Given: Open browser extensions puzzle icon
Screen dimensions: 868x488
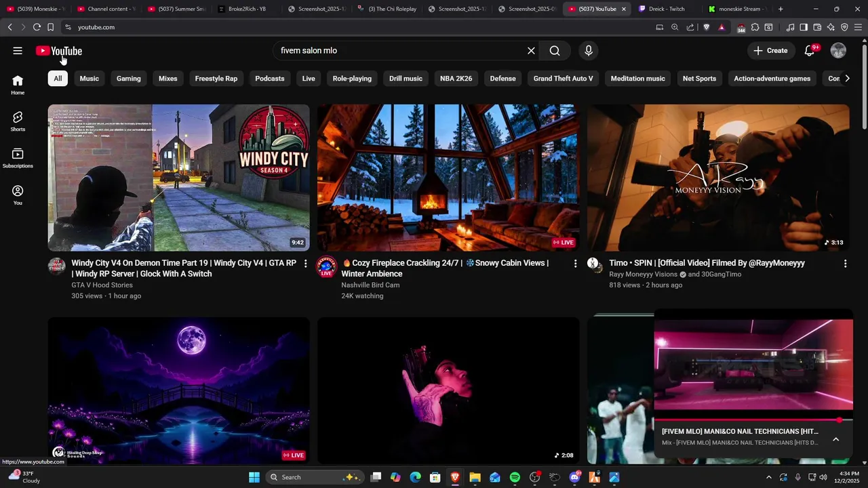Looking at the screenshot, I should pyautogui.click(x=755, y=27).
